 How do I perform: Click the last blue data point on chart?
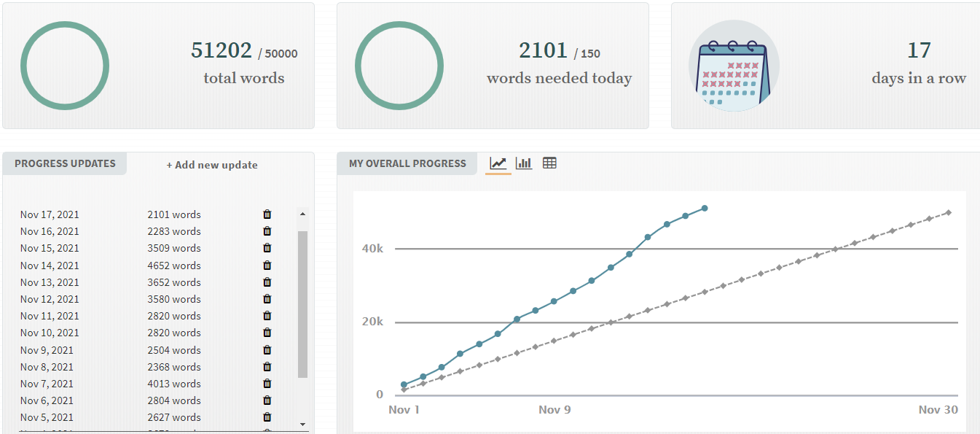click(705, 209)
